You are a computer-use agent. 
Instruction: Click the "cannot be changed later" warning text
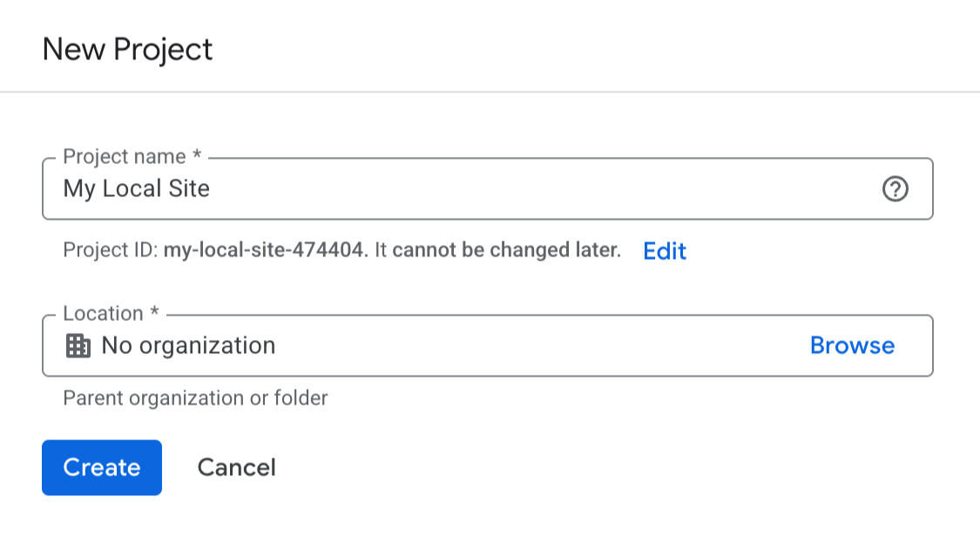(506, 251)
